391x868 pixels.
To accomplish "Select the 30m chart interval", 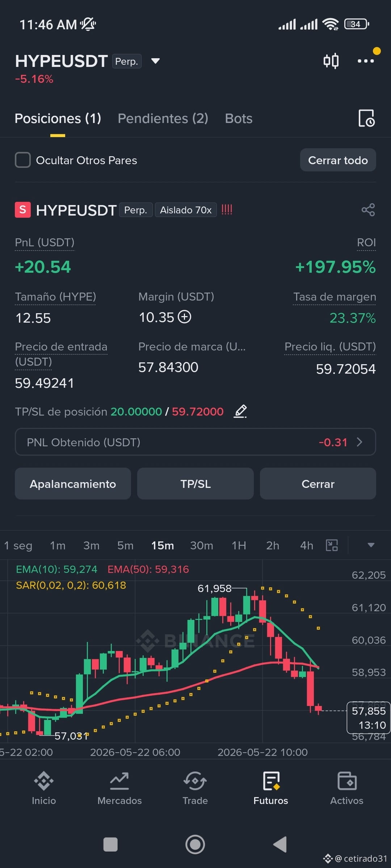I will pos(202,545).
